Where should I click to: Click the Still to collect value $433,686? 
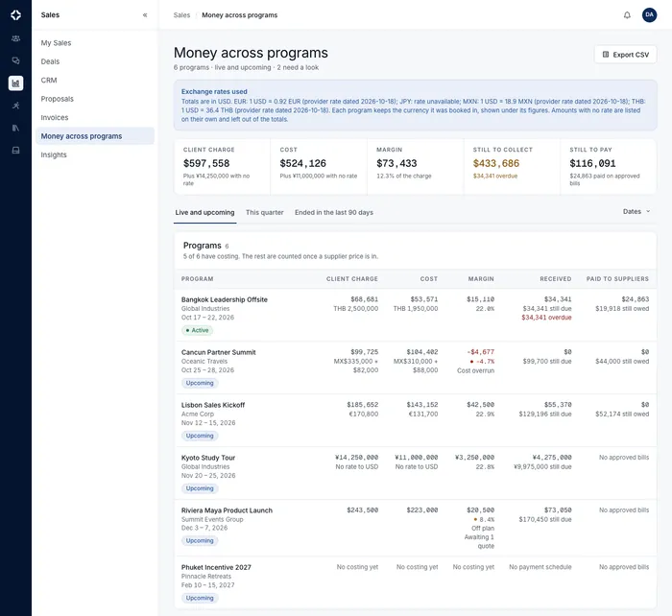point(496,163)
